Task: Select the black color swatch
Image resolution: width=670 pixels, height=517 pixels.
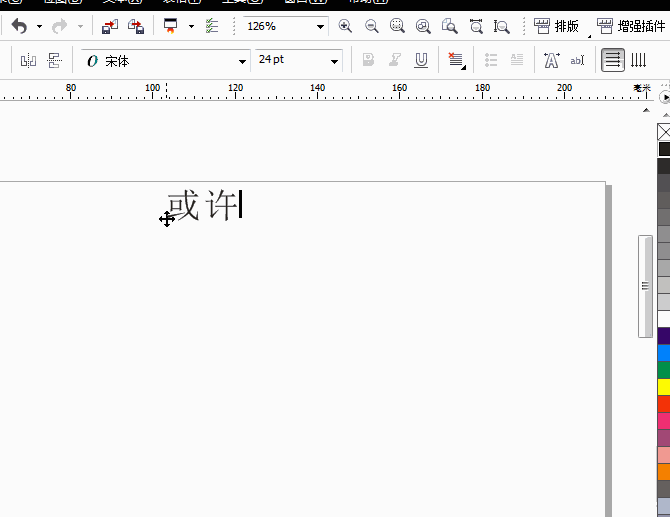Action: [664, 149]
